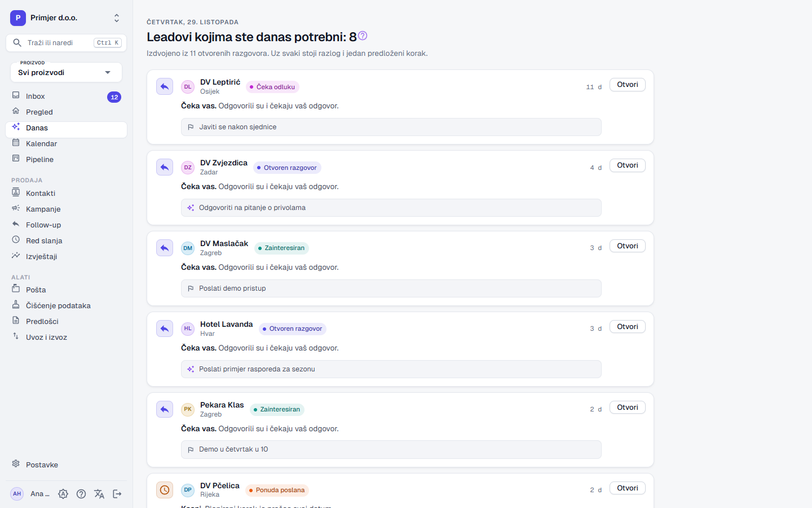Open Kontakti in the Prodaja section
The image size is (812, 508).
(67, 194)
